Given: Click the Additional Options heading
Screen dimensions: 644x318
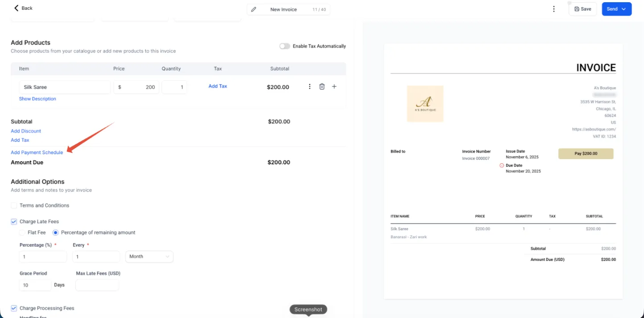Looking at the screenshot, I should 37,182.
